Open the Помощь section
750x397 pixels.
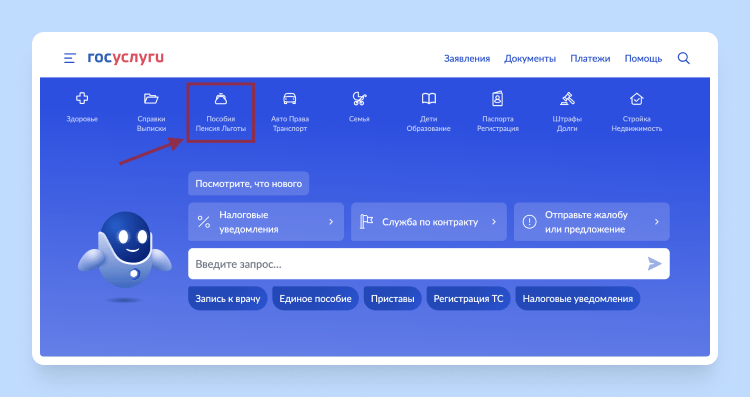[x=643, y=58]
